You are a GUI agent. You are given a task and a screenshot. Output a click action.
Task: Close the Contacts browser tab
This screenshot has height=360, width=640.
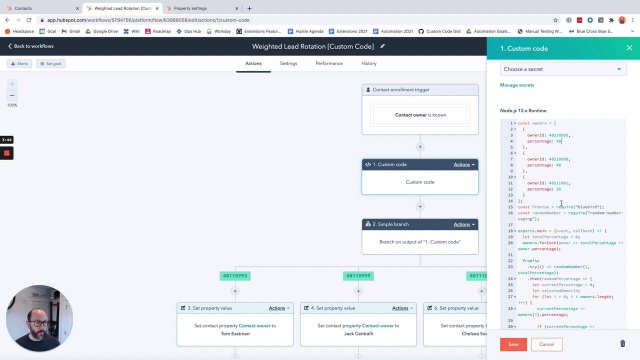tap(77, 9)
